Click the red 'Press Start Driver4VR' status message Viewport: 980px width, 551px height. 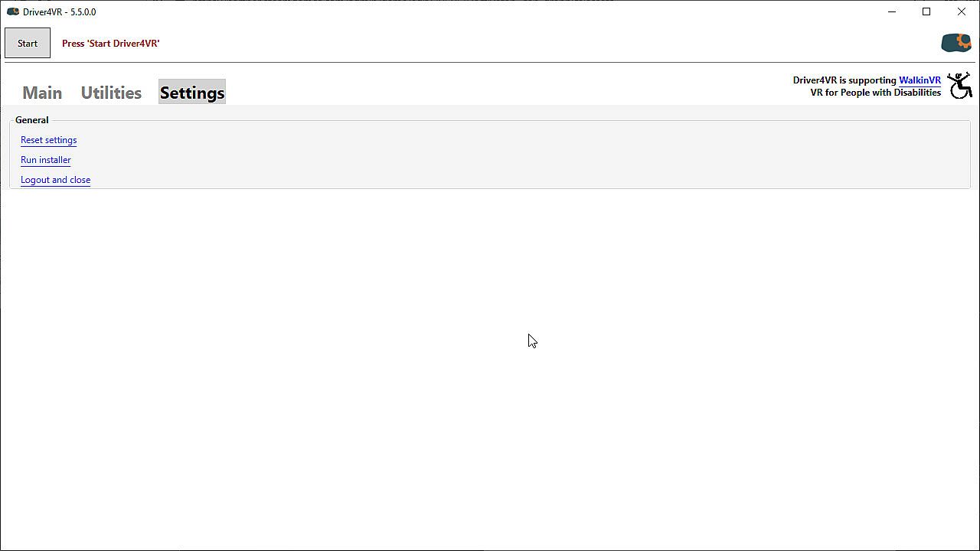tap(110, 44)
